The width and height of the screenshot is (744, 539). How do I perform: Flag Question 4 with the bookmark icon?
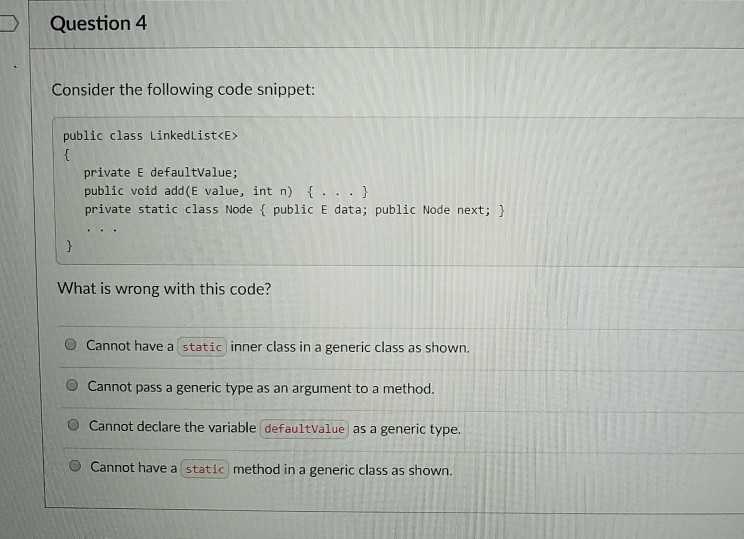click(9, 23)
